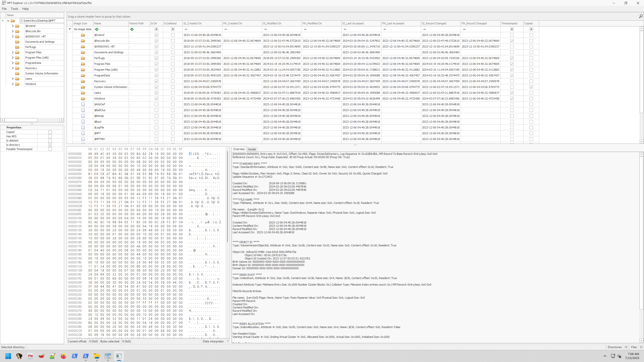Expand the Program Files tree node
644x362 pixels.
[13, 52]
